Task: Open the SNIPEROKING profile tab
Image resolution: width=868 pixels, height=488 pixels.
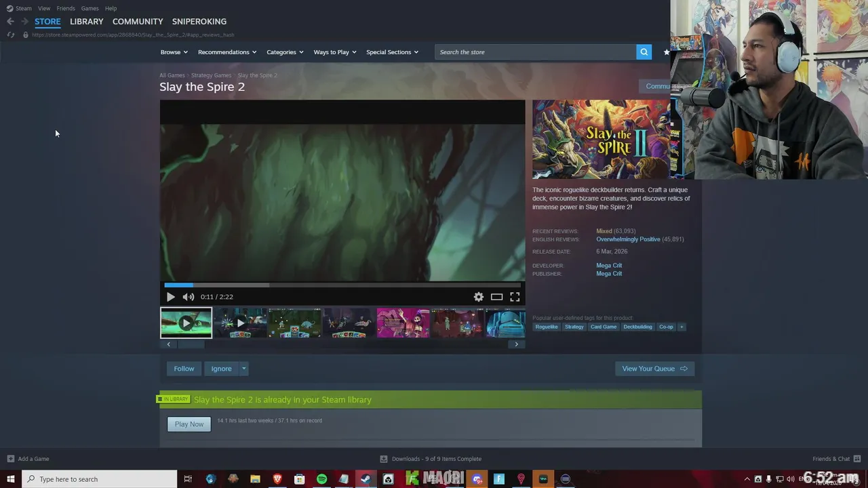Action: click(199, 22)
